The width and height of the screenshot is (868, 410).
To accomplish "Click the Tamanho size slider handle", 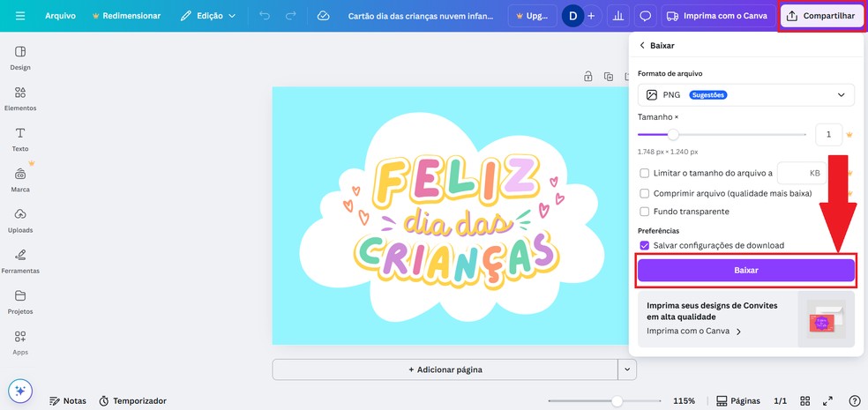I will click(672, 134).
